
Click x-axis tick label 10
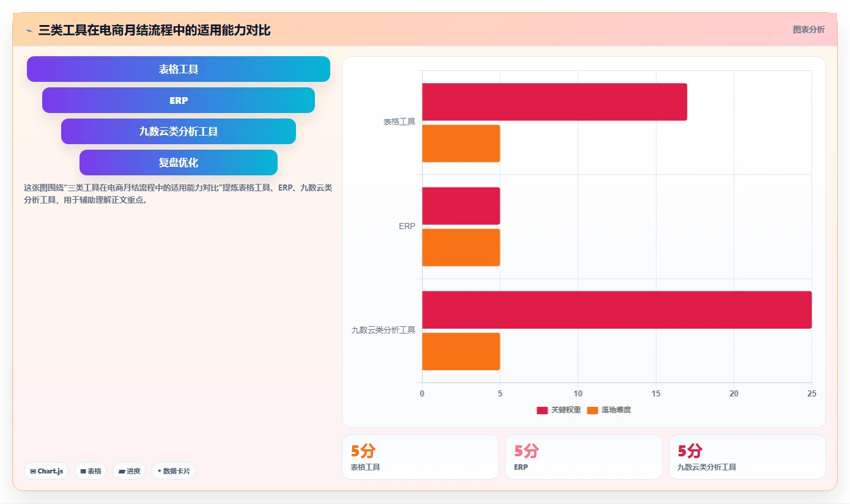tap(578, 394)
